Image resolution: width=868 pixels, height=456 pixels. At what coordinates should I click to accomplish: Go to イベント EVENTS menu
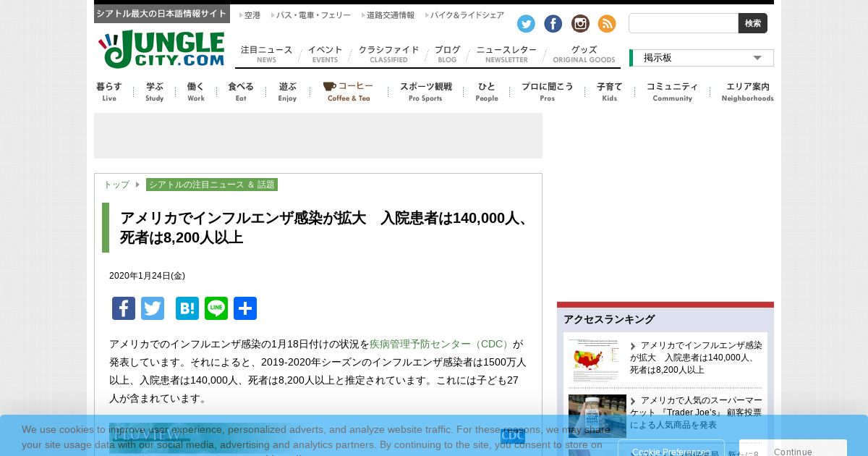click(325, 54)
